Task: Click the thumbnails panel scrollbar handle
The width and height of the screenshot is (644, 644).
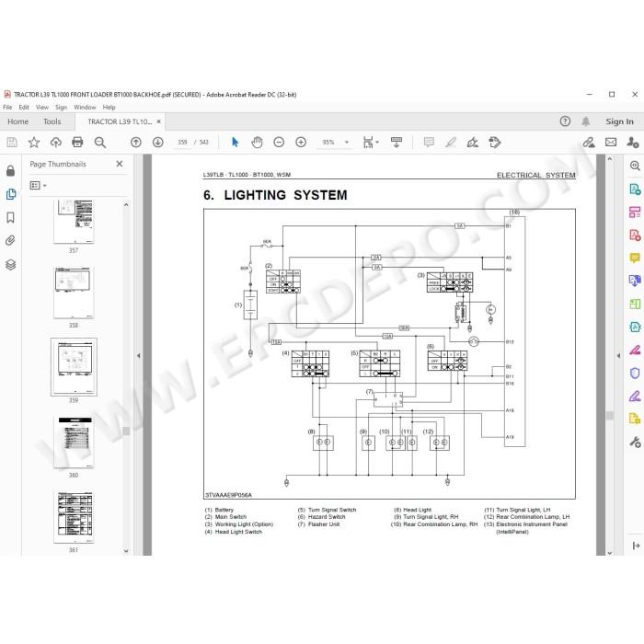Action: tap(126, 431)
